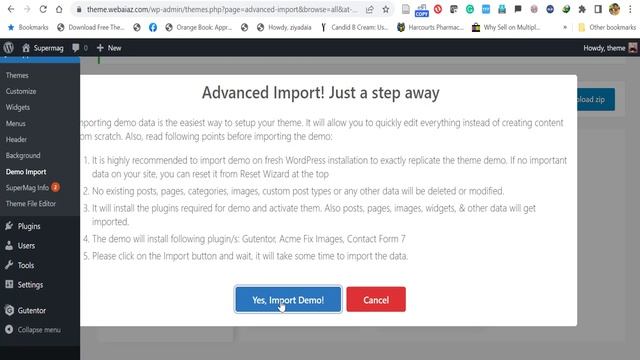The height and width of the screenshot is (360, 640).
Task: Click the Upload zip button behind dialog
Action: (596, 99)
